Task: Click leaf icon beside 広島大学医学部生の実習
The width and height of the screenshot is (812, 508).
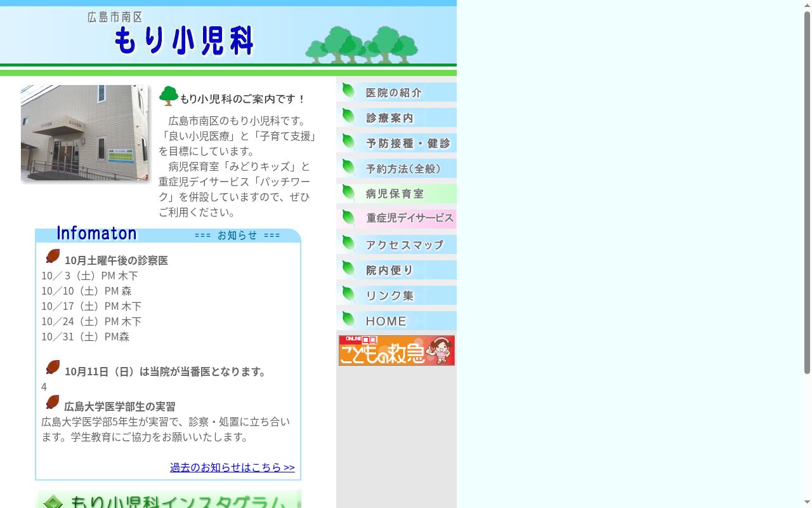Action: pyautogui.click(x=53, y=403)
